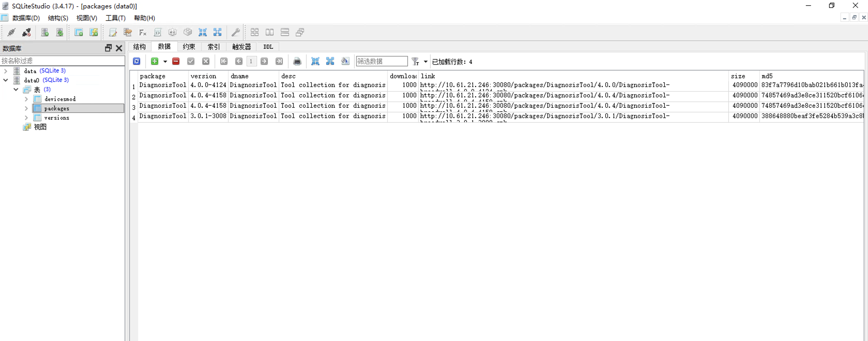
Task: Open the SQL functions editor (Fx) icon
Action: tap(142, 32)
